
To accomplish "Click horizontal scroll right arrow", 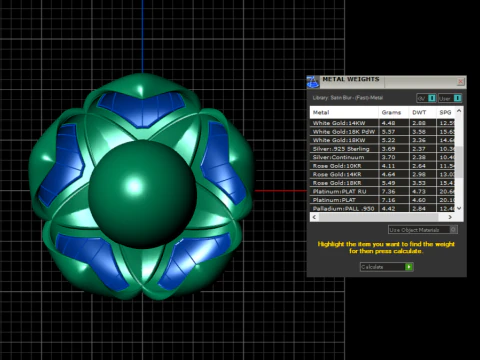I will click(x=450, y=217).
